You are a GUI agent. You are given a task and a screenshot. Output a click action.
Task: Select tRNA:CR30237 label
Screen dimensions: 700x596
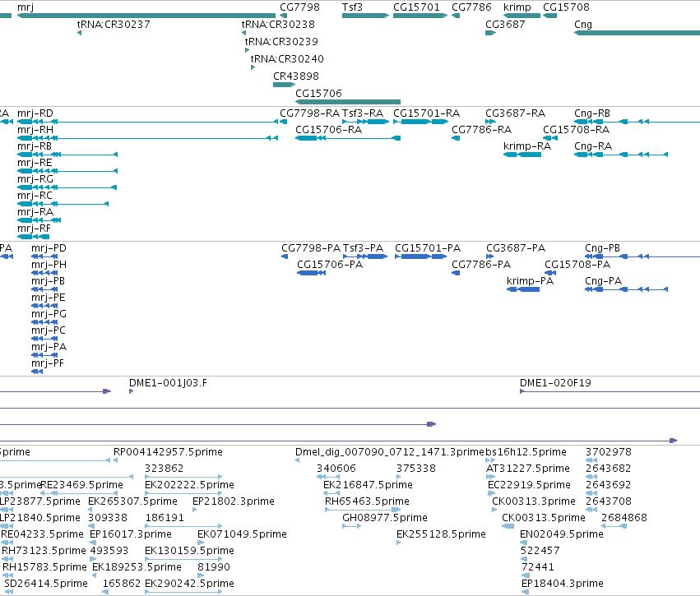[114, 25]
